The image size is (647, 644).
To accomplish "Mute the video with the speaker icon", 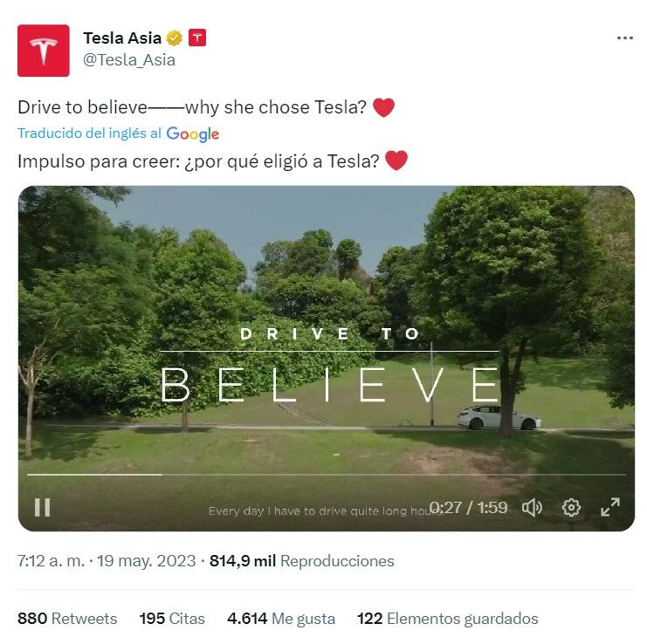I will 532,507.
